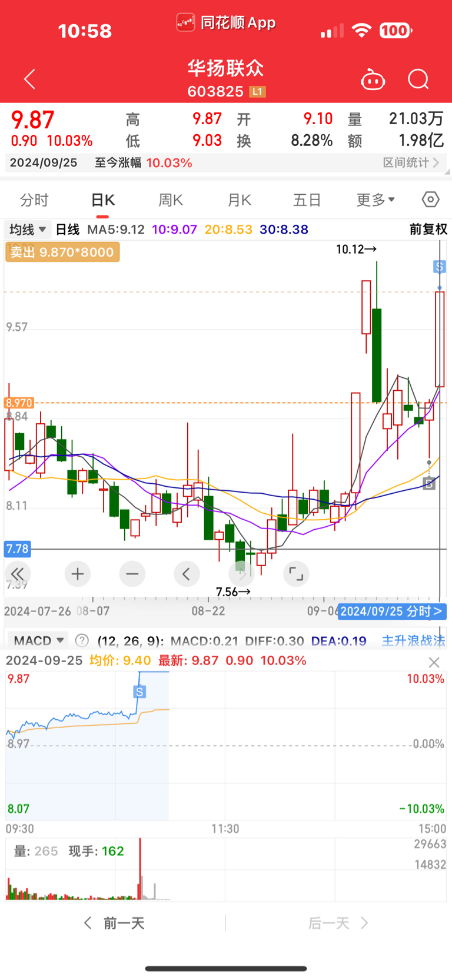Image resolution: width=452 pixels, height=980 pixels.
Task: Tap the 8.970 cost price label
Action: (19, 403)
